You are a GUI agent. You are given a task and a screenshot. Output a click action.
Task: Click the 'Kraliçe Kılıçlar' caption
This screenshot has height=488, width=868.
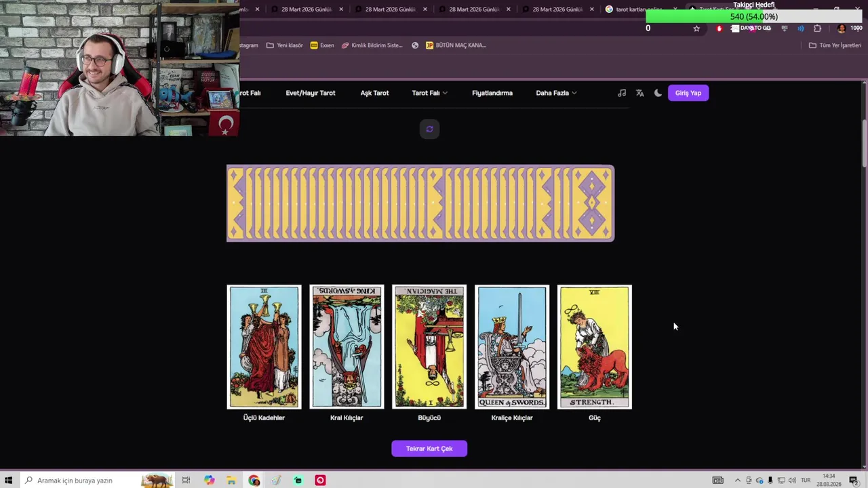512,418
